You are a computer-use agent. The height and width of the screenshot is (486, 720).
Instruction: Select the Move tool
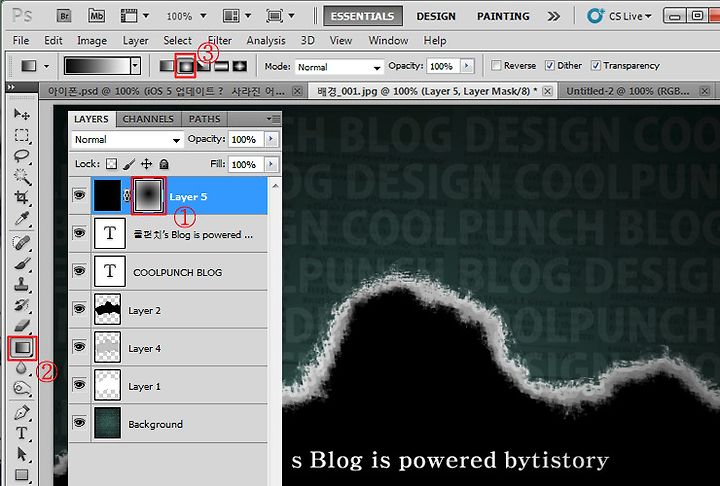click(x=22, y=114)
